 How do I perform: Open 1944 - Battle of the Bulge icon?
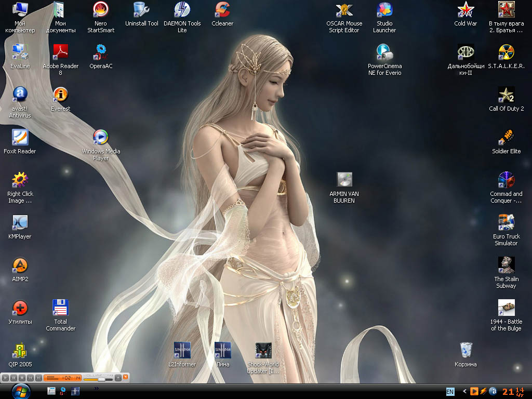pos(506,315)
